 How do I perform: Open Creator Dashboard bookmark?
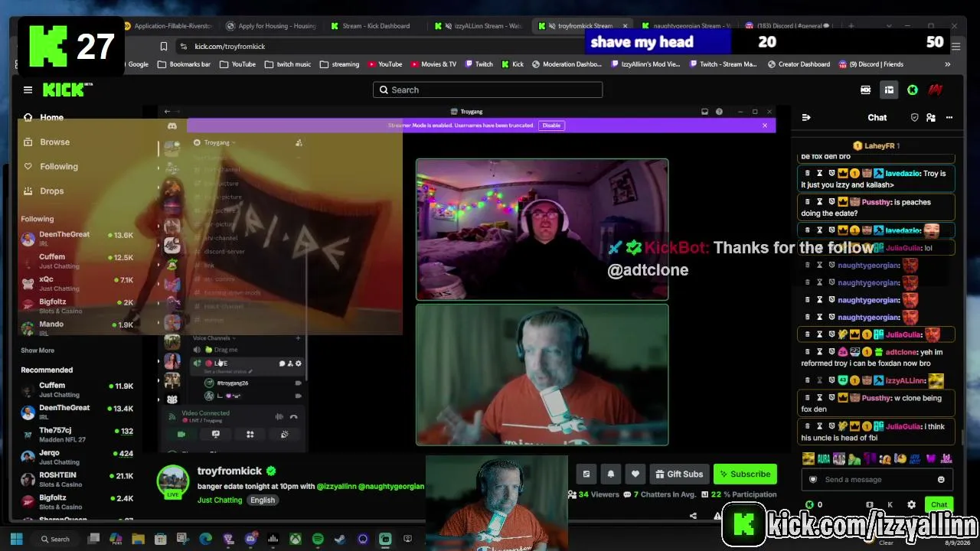pos(798,64)
